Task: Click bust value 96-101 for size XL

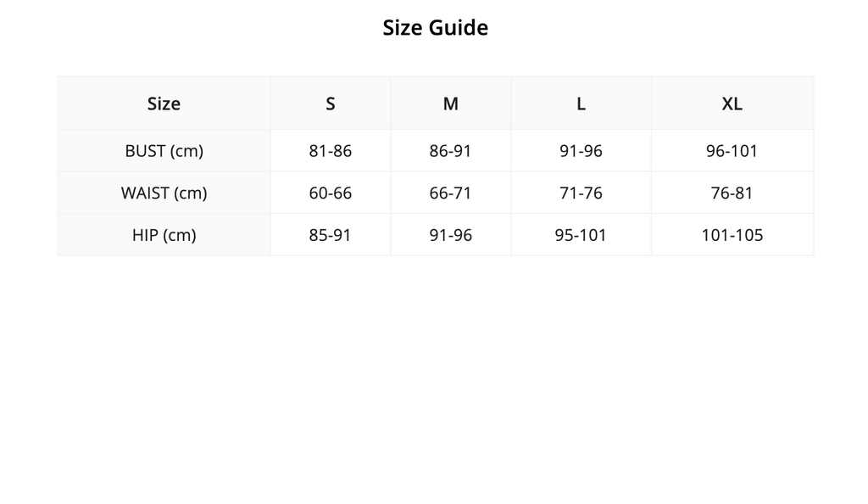Action: pyautogui.click(x=732, y=151)
